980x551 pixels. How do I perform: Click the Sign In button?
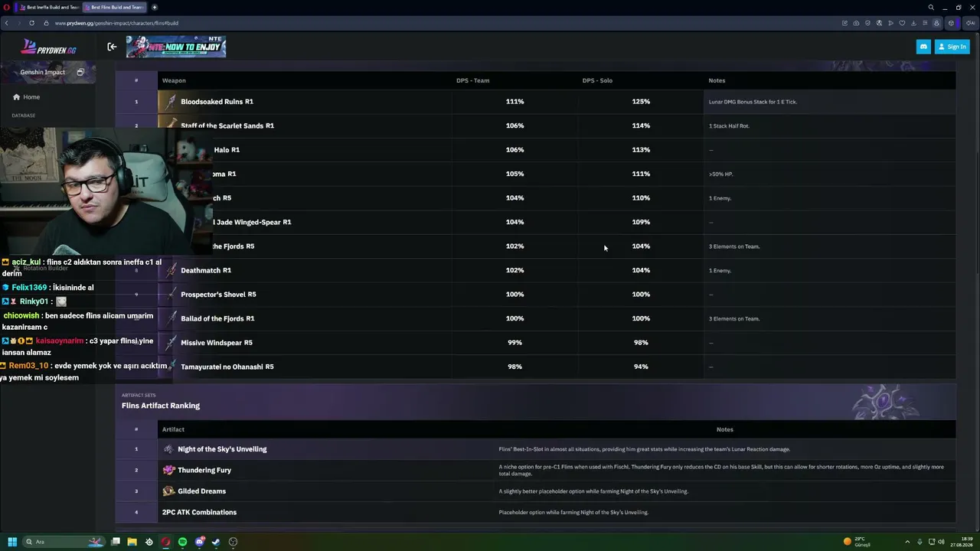[952, 47]
